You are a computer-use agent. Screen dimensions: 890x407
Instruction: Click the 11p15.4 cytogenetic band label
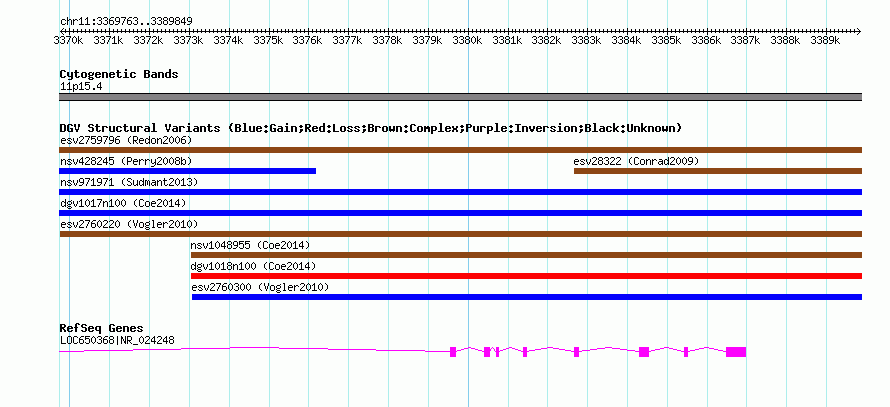click(x=81, y=87)
